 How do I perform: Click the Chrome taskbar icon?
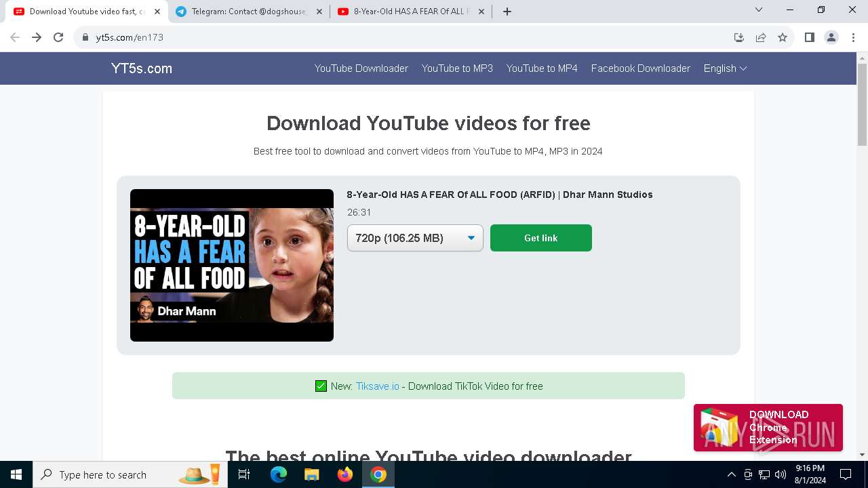click(378, 474)
